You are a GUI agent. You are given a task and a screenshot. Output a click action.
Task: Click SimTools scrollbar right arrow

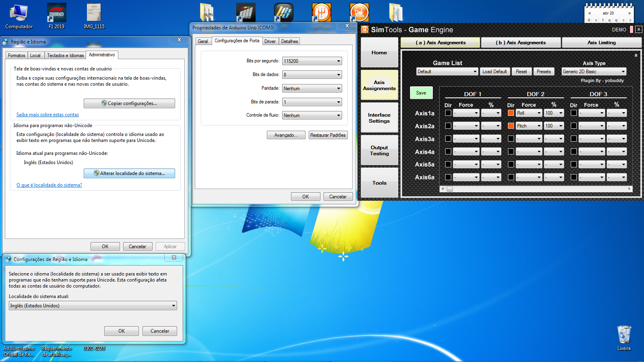[x=629, y=189]
